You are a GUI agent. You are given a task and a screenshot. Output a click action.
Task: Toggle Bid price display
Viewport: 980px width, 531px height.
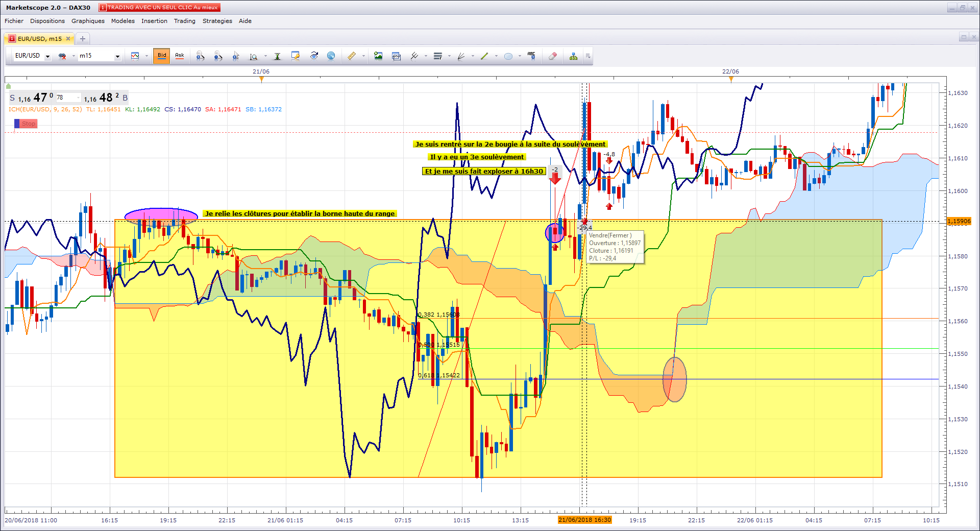[162, 56]
